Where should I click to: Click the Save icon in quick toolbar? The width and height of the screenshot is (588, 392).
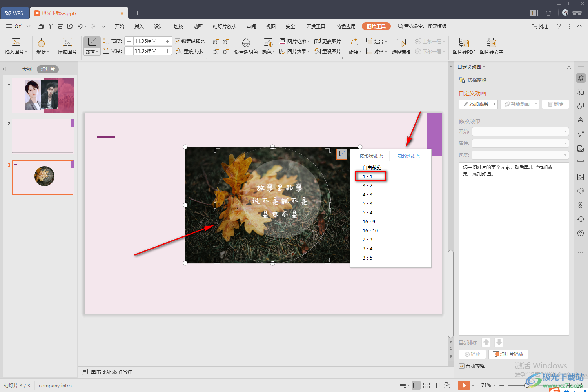tap(41, 26)
